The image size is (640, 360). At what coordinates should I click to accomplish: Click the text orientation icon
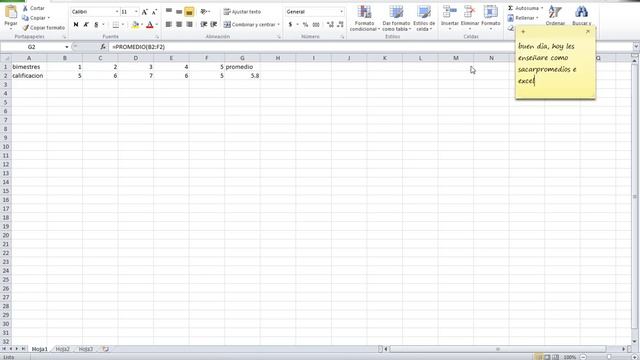204,12
